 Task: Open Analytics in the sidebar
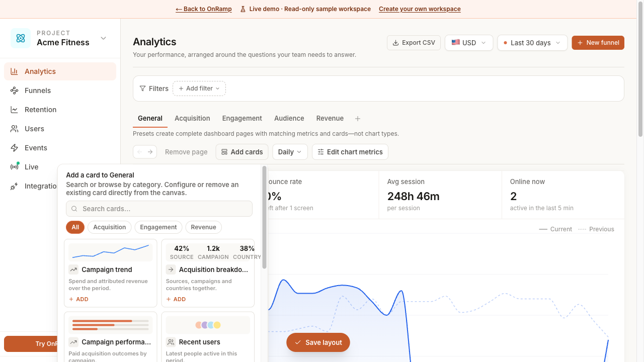click(60, 71)
